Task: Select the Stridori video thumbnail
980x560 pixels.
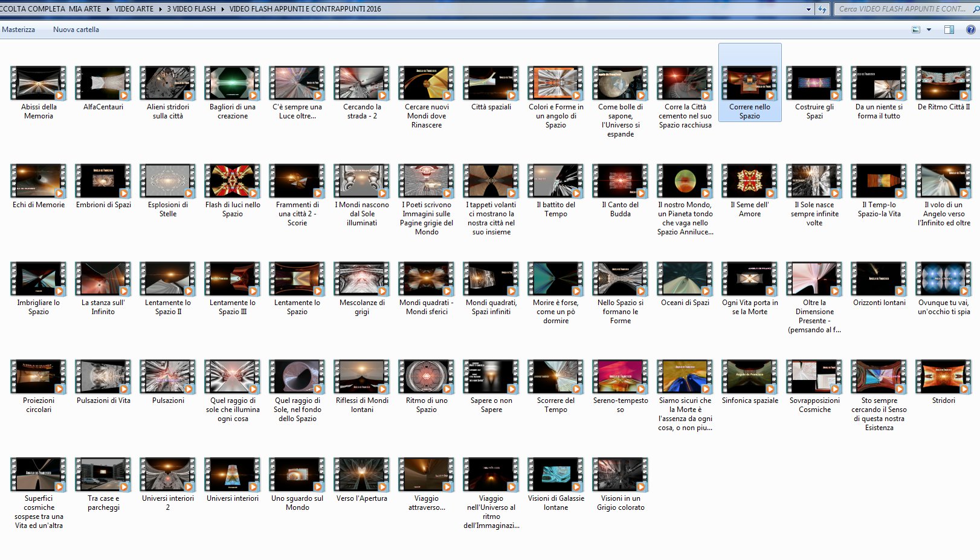Action: tap(943, 377)
